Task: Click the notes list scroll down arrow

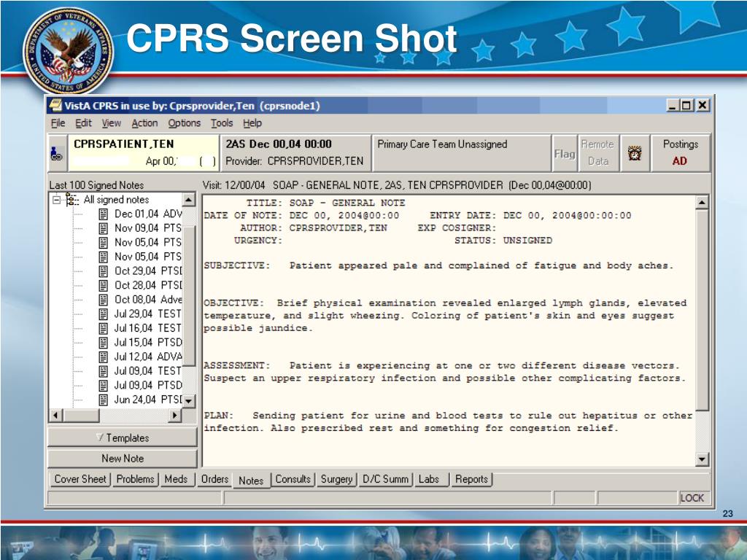Action: coord(189,401)
